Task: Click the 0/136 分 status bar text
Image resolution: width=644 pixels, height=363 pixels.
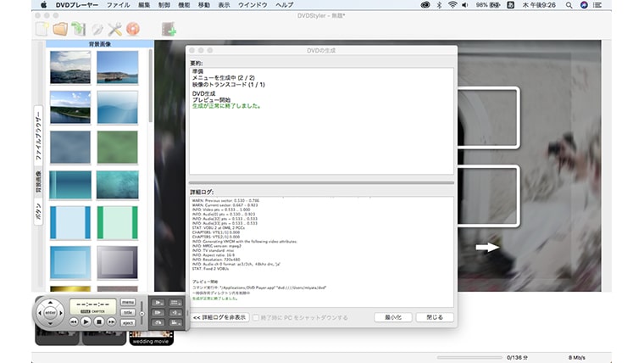Action: click(517, 358)
